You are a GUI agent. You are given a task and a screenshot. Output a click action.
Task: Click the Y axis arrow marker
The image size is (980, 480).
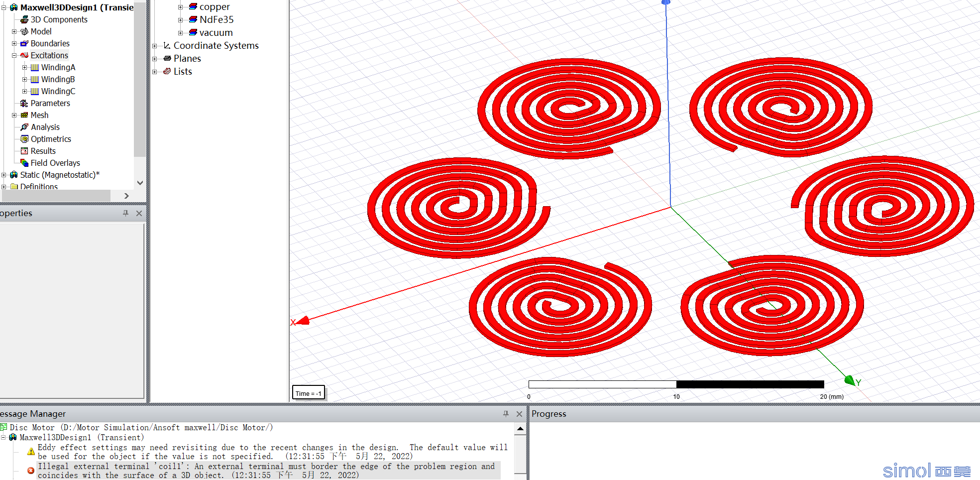click(x=850, y=381)
